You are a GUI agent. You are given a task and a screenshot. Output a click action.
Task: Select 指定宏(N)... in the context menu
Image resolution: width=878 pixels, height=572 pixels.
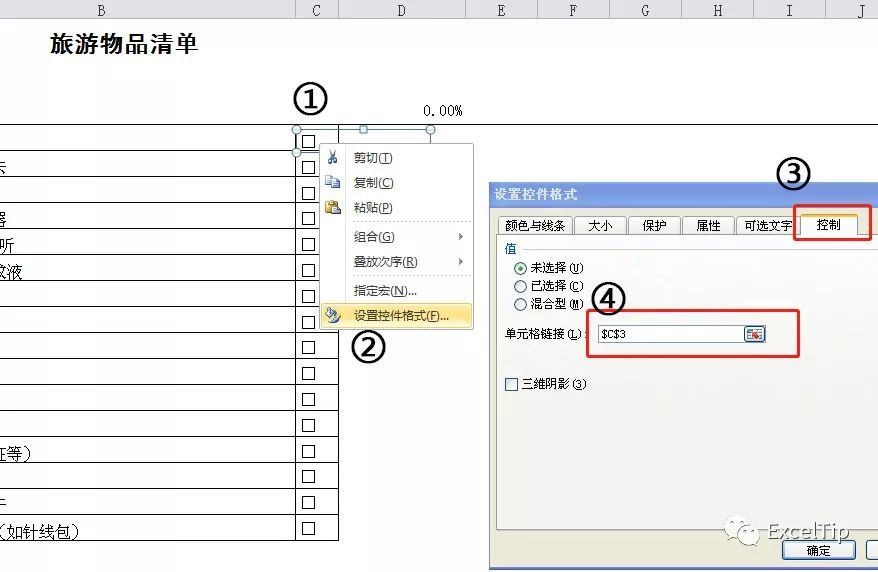coord(396,290)
